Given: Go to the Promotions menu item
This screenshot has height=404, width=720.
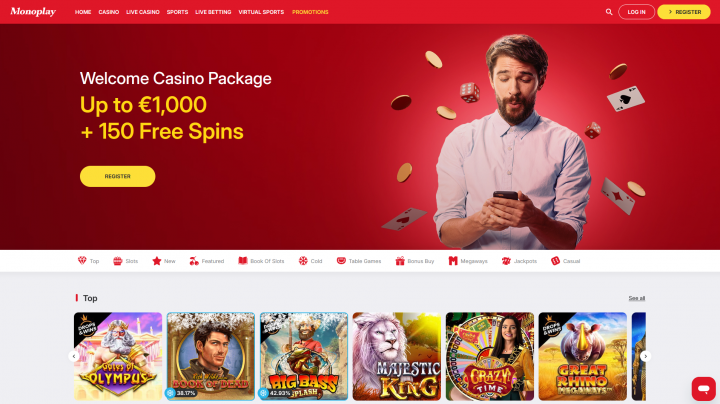Looking at the screenshot, I should click(310, 12).
